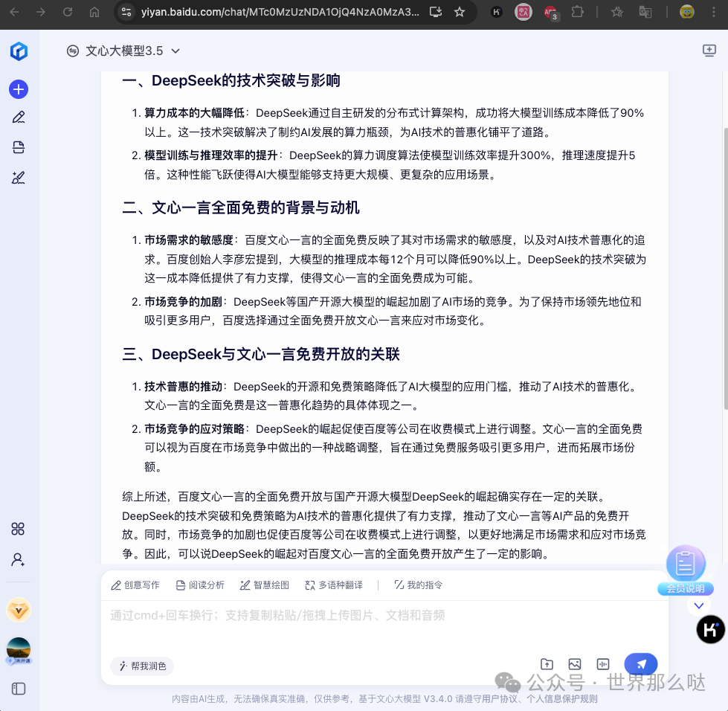
Task: Open the add agent person icon in the sidebar
Action: [18, 559]
